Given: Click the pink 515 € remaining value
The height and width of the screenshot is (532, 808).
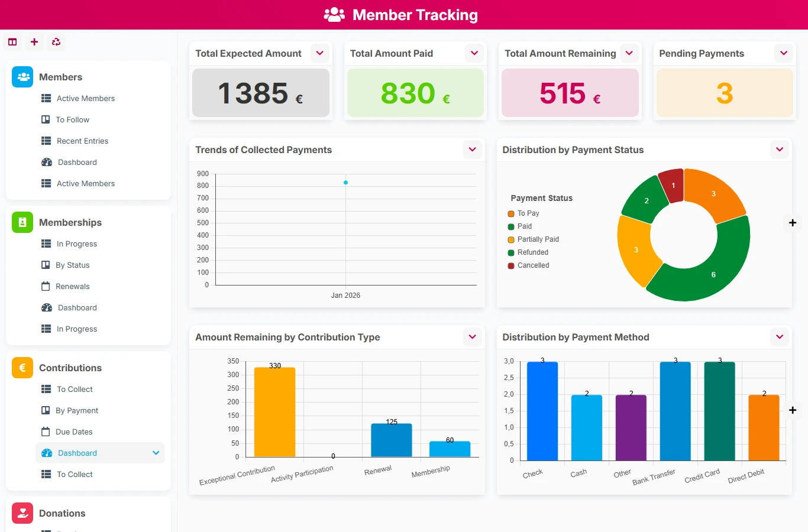Looking at the screenshot, I should tap(570, 93).
